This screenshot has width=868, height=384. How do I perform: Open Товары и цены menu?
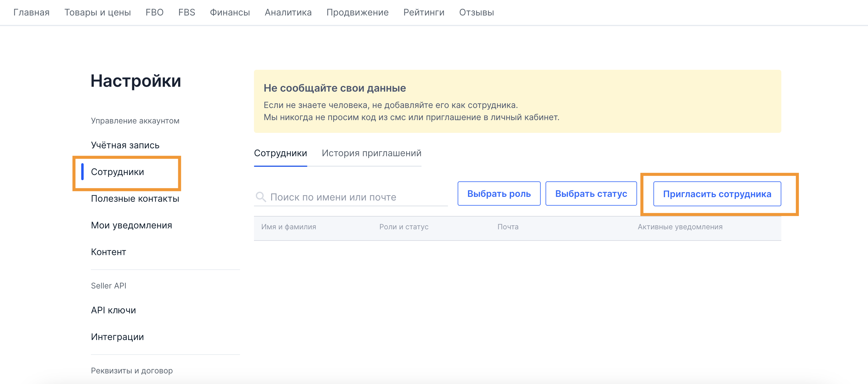(x=97, y=12)
